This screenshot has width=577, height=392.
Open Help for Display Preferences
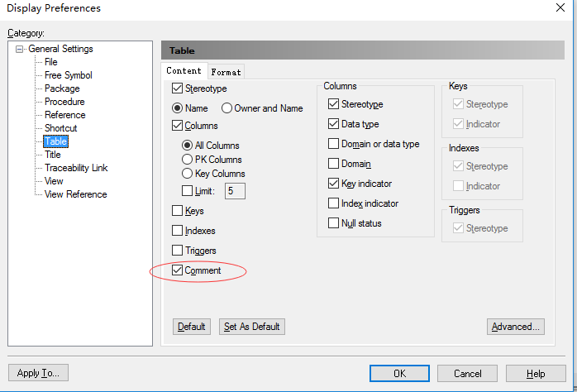click(536, 374)
